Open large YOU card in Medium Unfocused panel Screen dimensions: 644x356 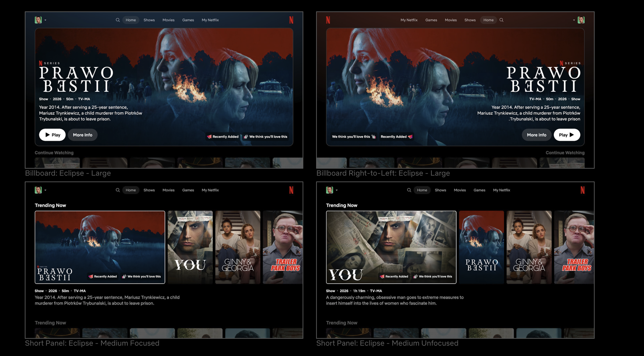tap(391, 247)
